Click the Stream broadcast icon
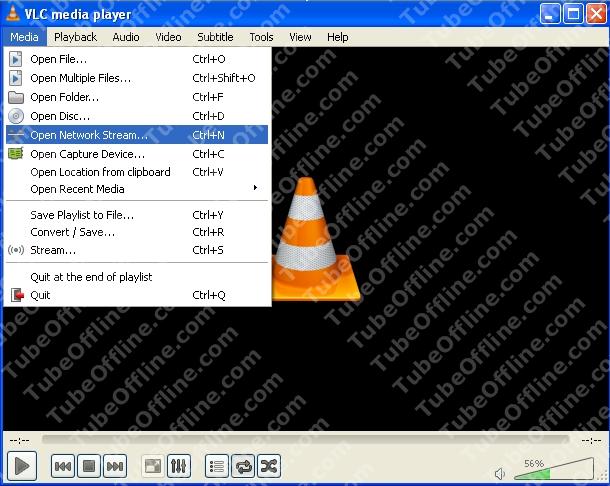The width and height of the screenshot is (610, 486). [x=16, y=250]
